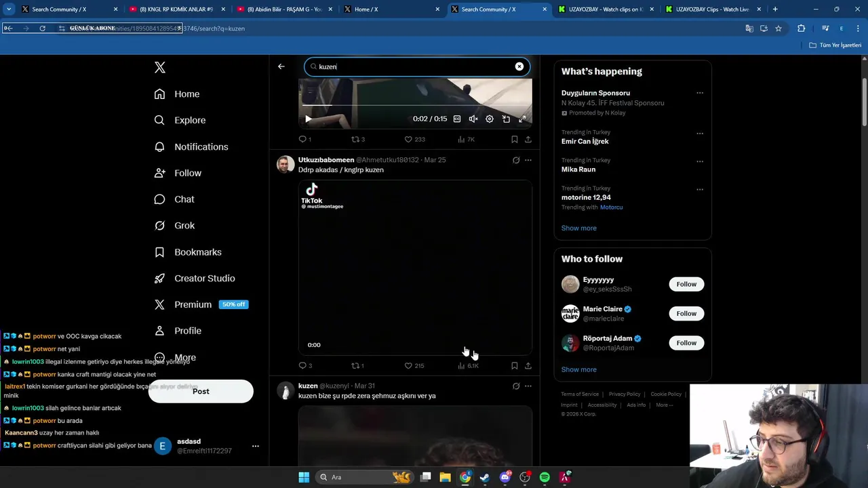
Task: Play the top video
Action: pos(308,119)
